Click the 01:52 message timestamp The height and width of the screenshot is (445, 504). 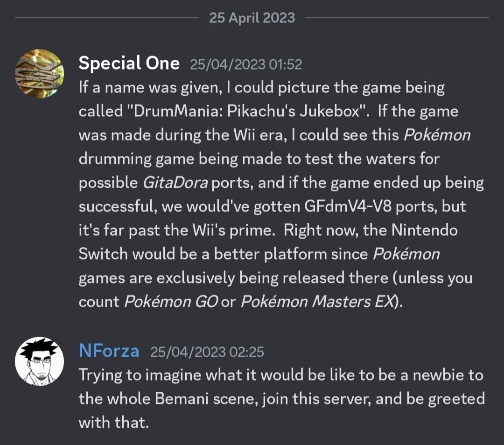(x=246, y=64)
